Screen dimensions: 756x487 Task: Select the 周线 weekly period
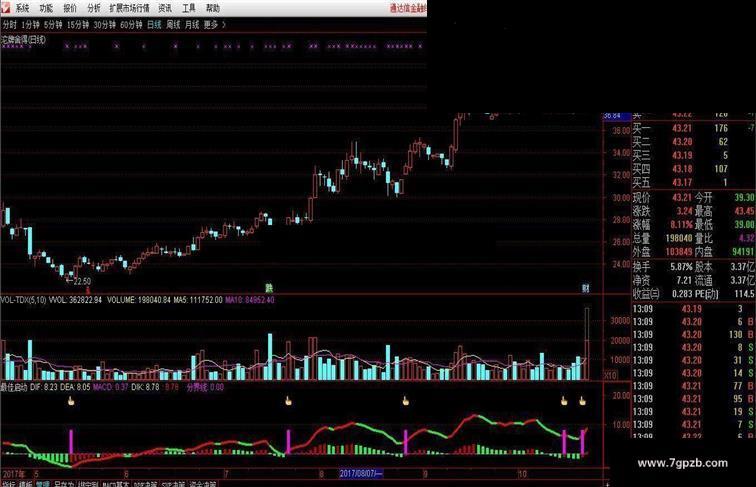click(173, 25)
